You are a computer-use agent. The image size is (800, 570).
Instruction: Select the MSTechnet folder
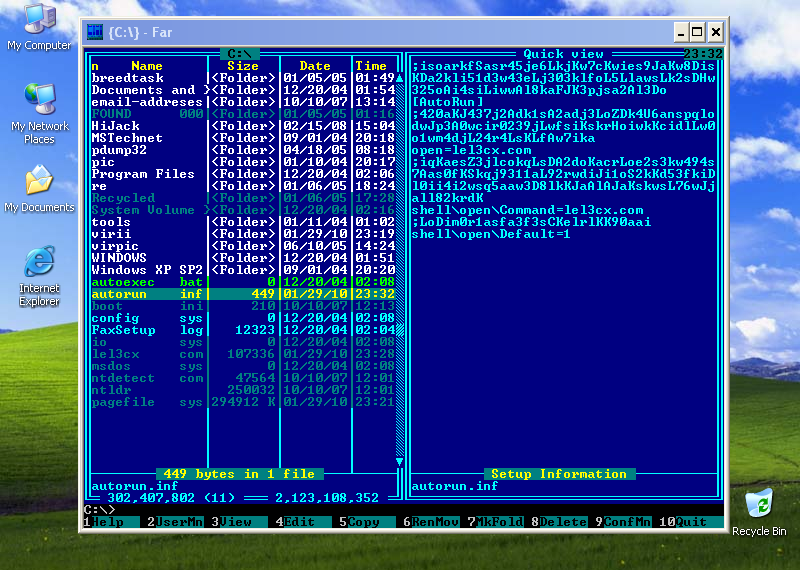(243, 138)
